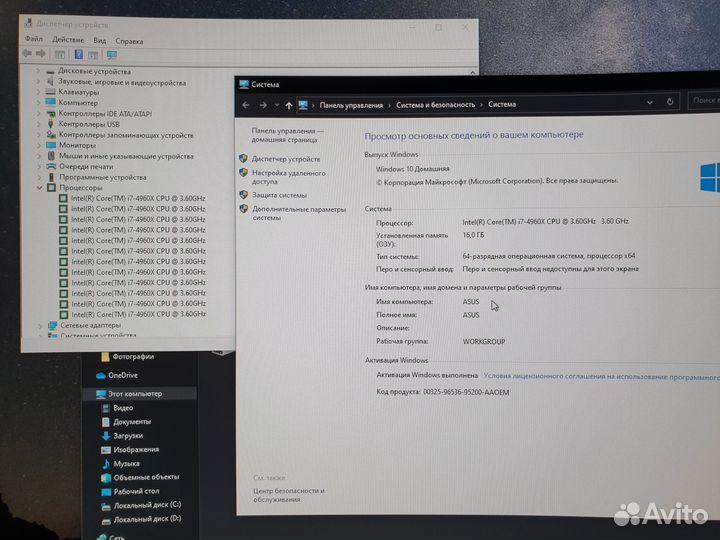Open Настройка удаленного доступа link
This screenshot has height=540, width=720.
pyautogui.click(x=288, y=177)
